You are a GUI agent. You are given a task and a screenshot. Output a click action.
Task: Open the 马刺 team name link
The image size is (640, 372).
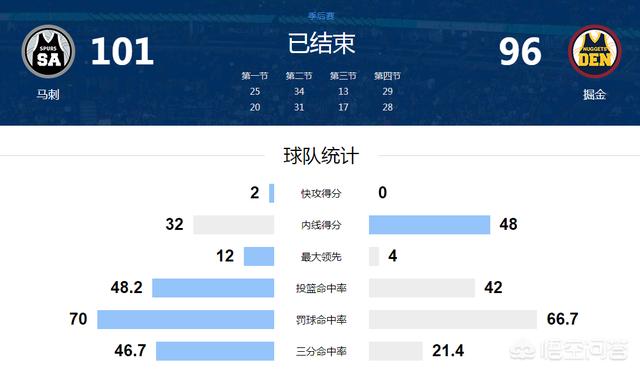click(48, 95)
